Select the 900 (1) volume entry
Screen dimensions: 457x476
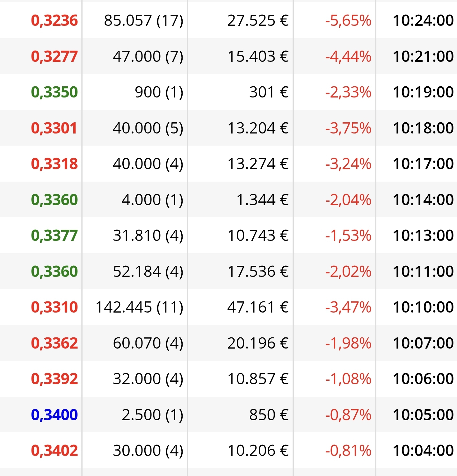(159, 92)
